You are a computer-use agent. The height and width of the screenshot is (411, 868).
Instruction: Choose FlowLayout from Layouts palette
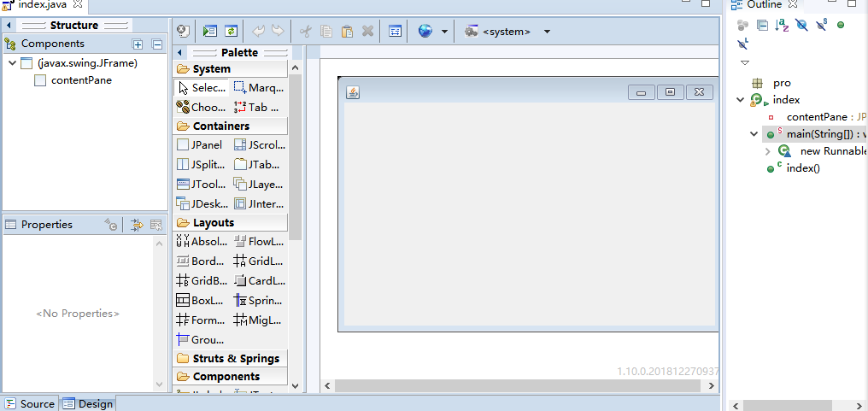259,242
